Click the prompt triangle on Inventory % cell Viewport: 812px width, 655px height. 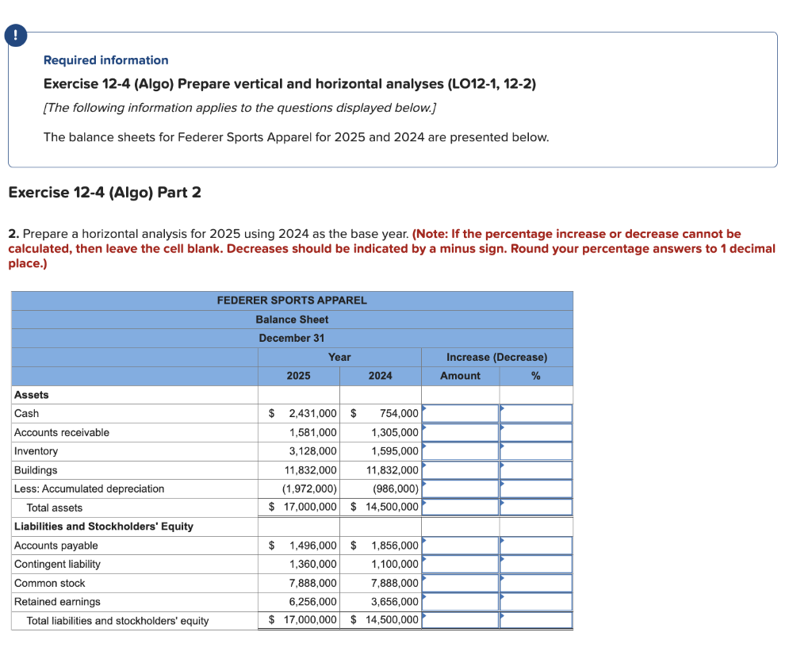[x=501, y=447]
